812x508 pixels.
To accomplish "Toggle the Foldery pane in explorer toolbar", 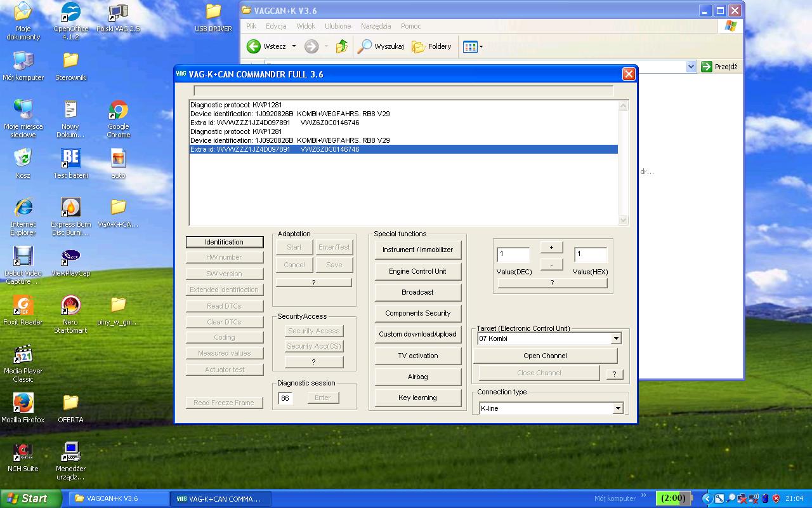I will [431, 46].
